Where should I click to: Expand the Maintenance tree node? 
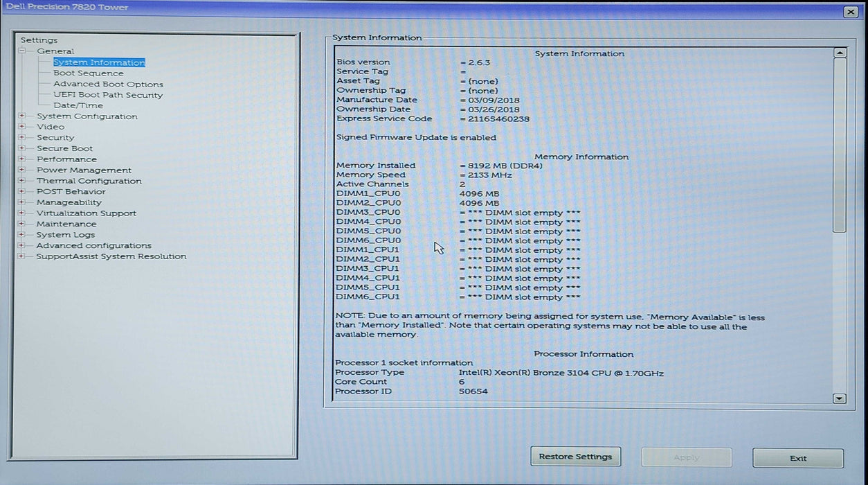click(x=22, y=224)
